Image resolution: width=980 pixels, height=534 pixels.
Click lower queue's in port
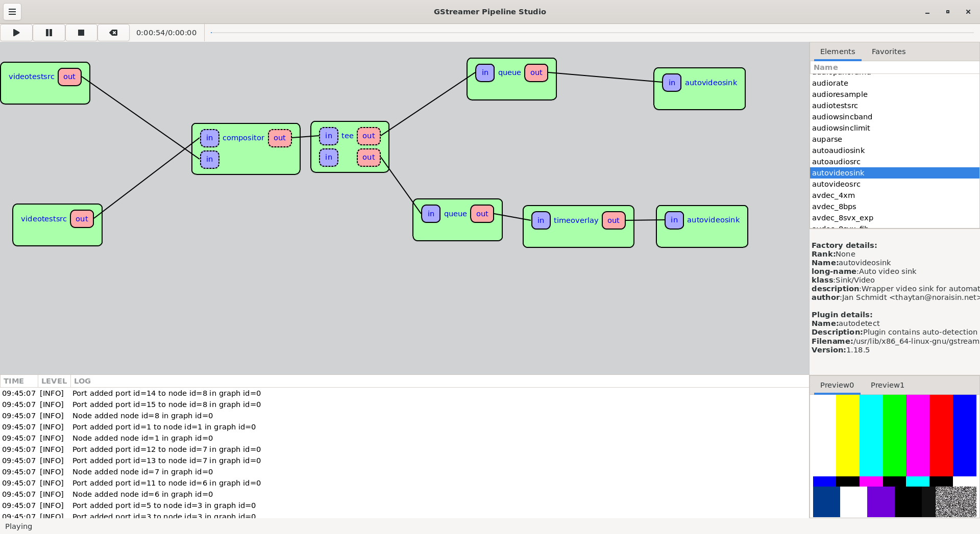(431, 214)
